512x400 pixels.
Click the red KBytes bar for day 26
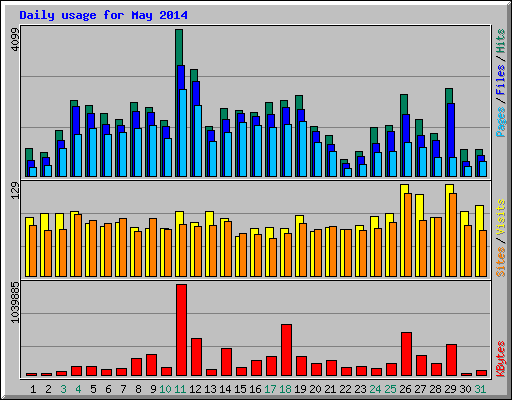pyautogui.click(x=407, y=354)
